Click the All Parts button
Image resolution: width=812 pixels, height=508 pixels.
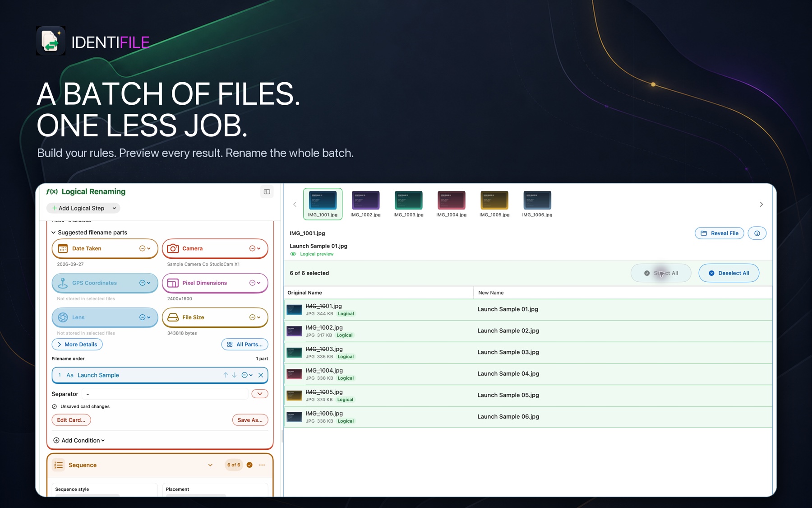[245, 345]
